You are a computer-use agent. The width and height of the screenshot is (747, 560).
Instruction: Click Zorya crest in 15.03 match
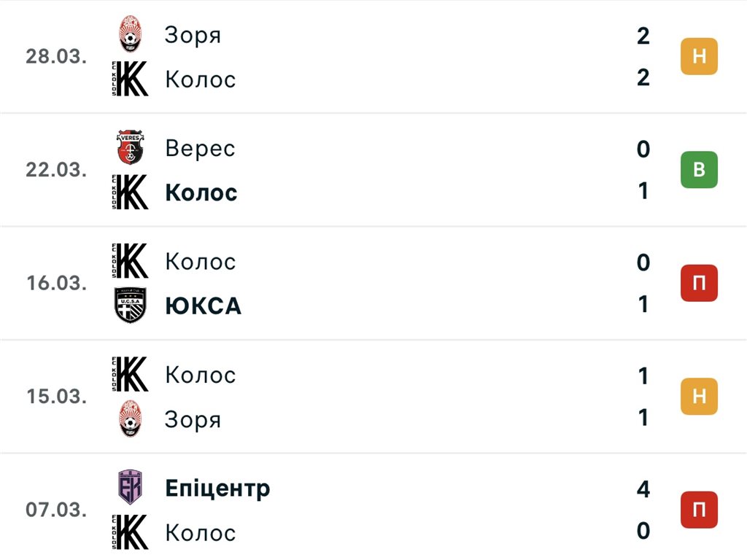(x=131, y=419)
